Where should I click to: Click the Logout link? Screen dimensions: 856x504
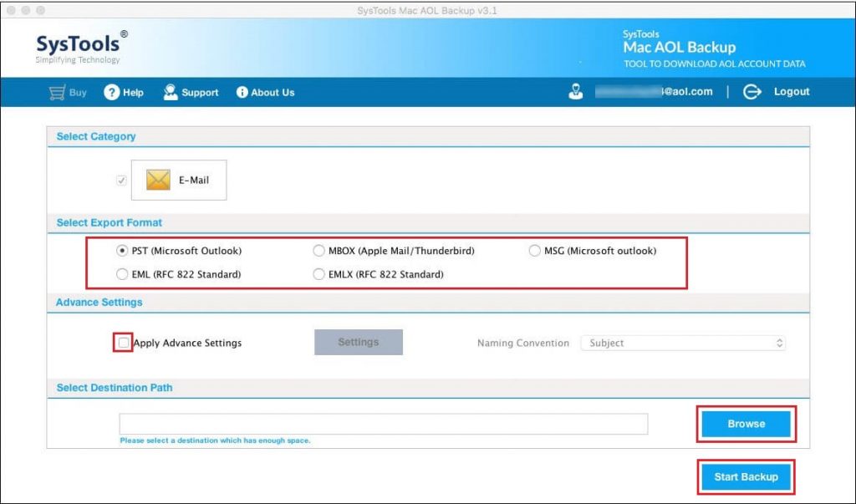click(x=792, y=92)
